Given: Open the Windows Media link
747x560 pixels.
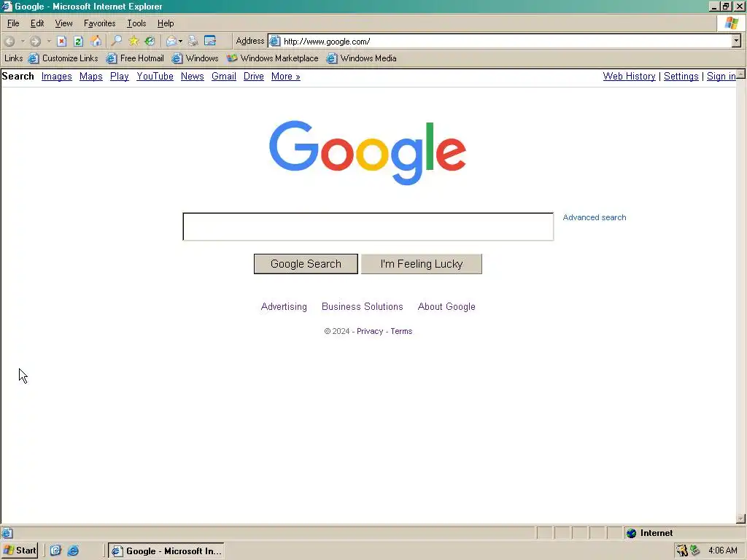Looking at the screenshot, I should point(361,58).
